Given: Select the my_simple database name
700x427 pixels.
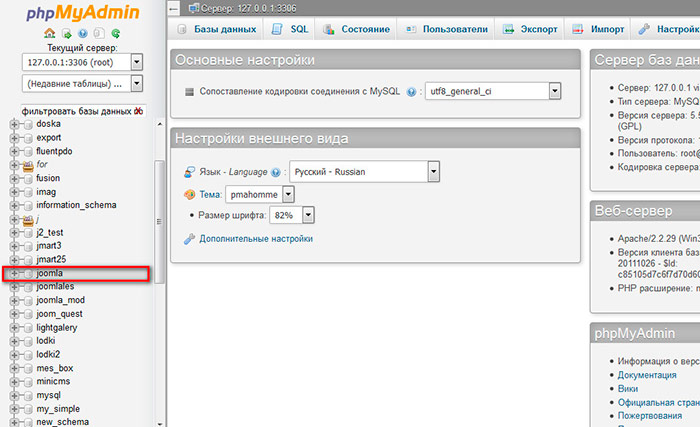Looking at the screenshot, I should coord(58,409).
